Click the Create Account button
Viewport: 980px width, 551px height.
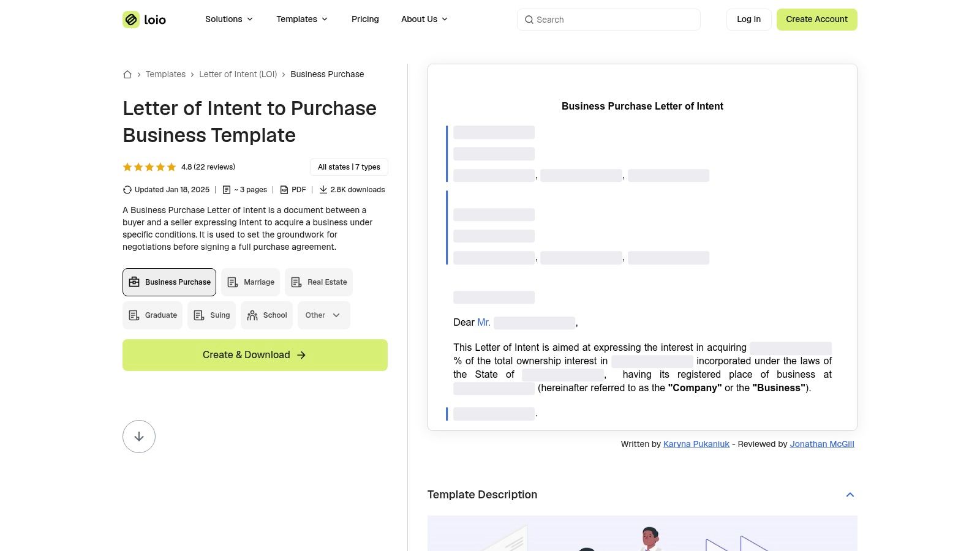(x=816, y=20)
